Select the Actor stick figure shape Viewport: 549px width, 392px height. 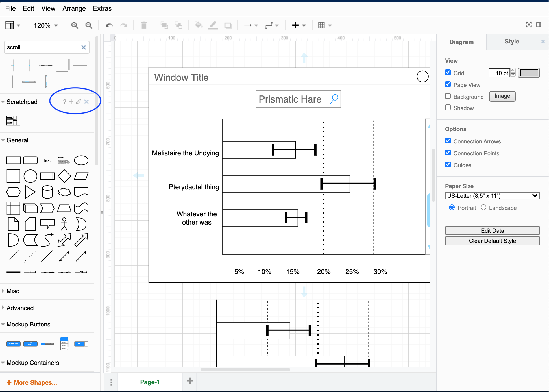tap(64, 224)
